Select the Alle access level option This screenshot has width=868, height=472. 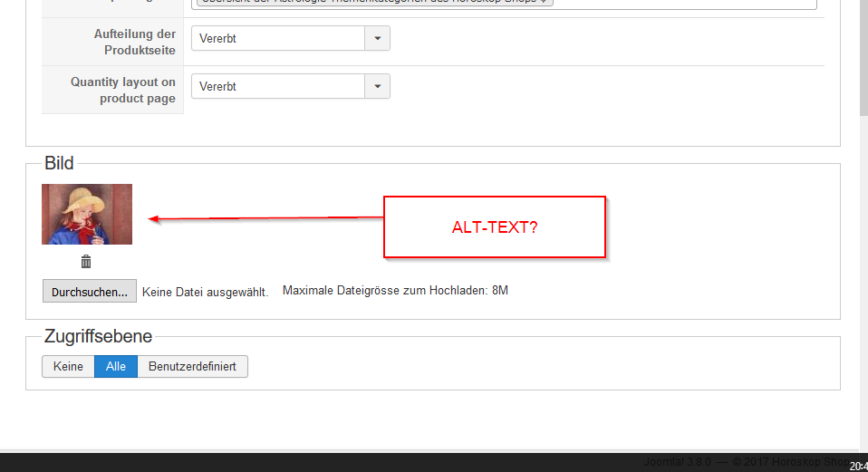[116, 366]
